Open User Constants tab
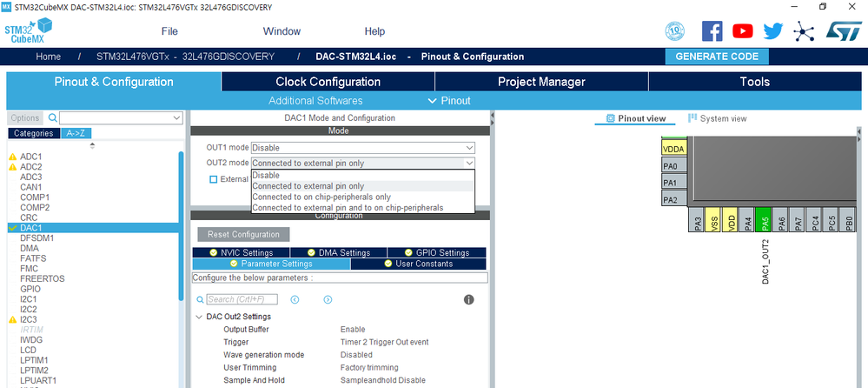This screenshot has height=388, width=868. (419, 264)
